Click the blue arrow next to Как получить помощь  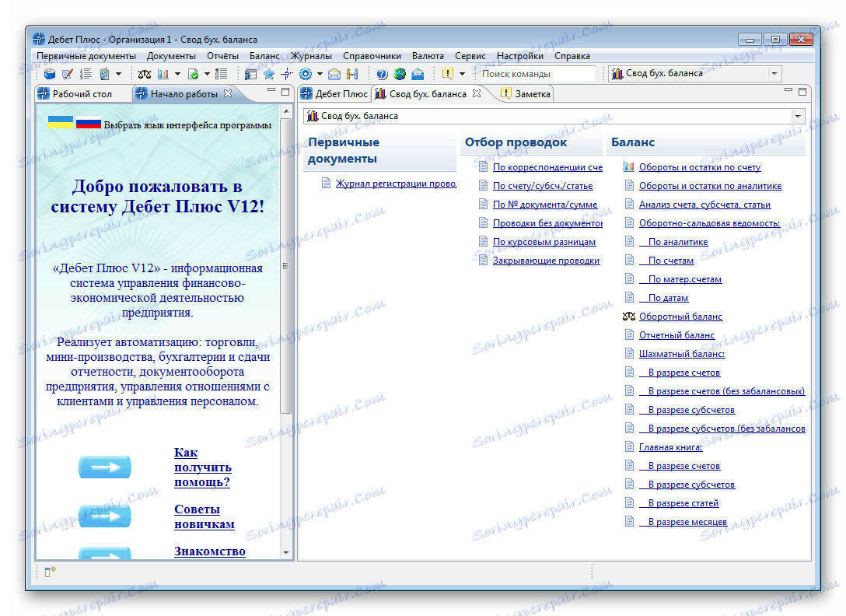point(105,467)
